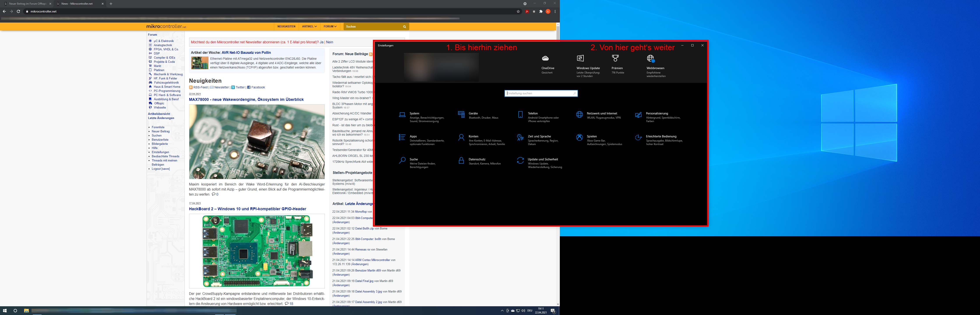Open Konten person icon in Settings
The image size is (980, 315).
461,137
